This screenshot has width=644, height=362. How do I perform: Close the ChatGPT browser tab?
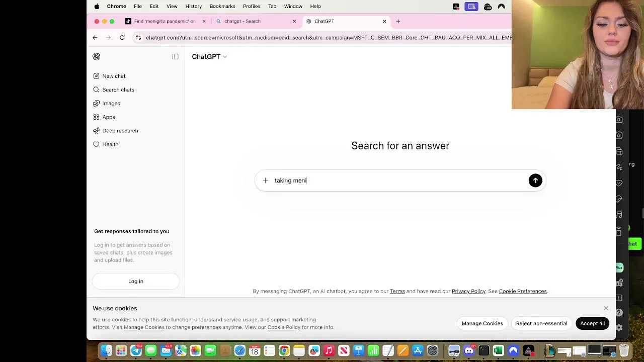tap(384, 21)
